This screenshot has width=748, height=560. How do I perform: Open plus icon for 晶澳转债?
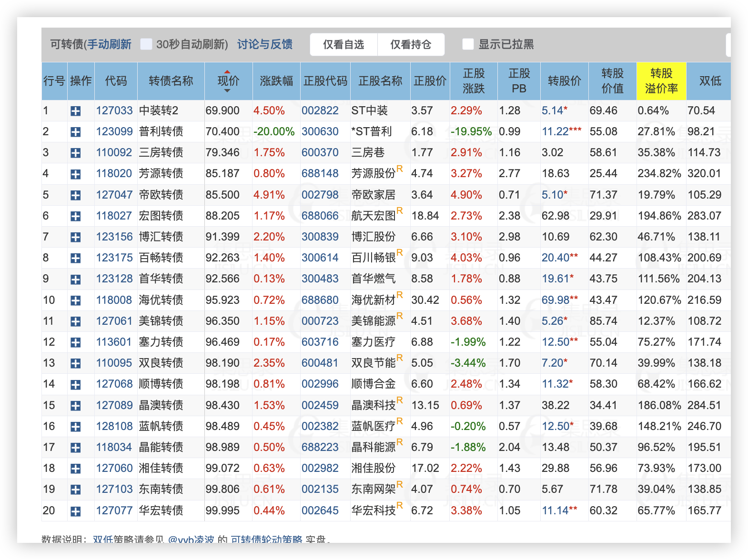75,406
